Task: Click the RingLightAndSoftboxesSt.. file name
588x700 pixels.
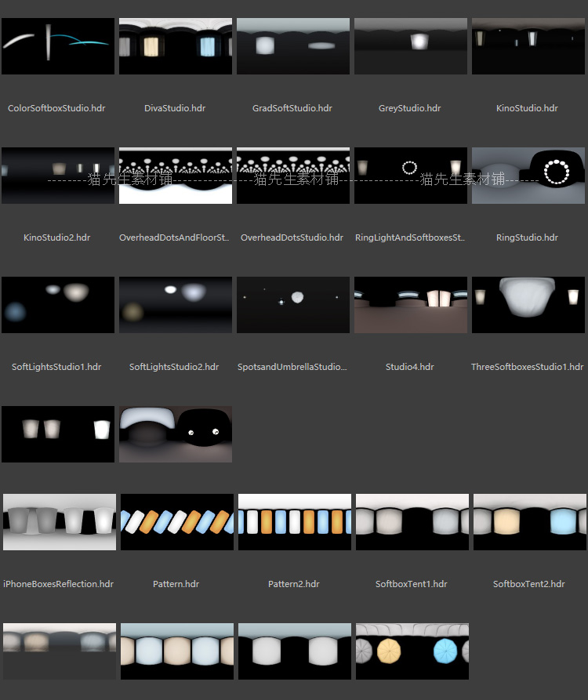Action: tap(410, 238)
